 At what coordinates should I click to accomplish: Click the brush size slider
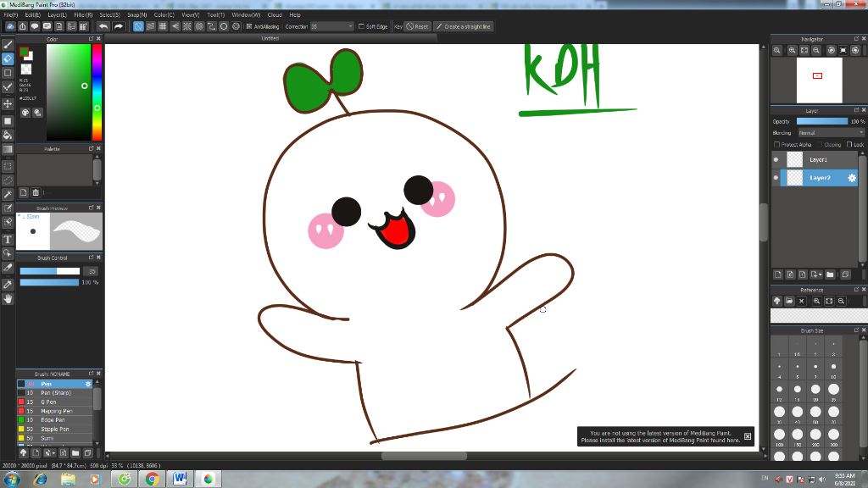point(50,271)
